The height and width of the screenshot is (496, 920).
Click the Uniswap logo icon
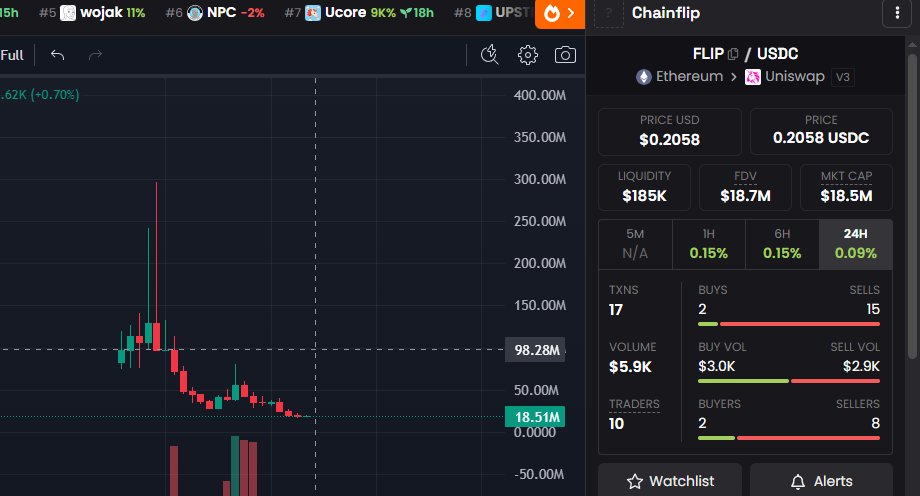[753, 77]
